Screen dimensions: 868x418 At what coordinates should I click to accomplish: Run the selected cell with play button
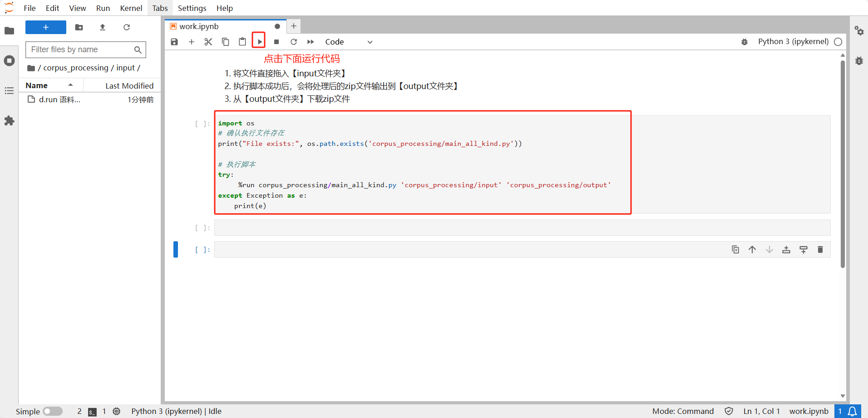(259, 42)
